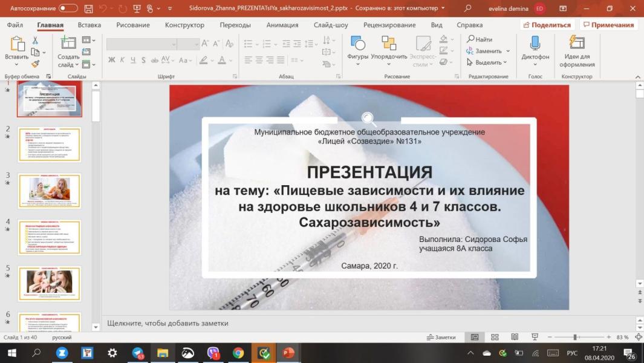Switch to Слайд-шоу tab
Screen dimensions: 644x363
coord(331,25)
